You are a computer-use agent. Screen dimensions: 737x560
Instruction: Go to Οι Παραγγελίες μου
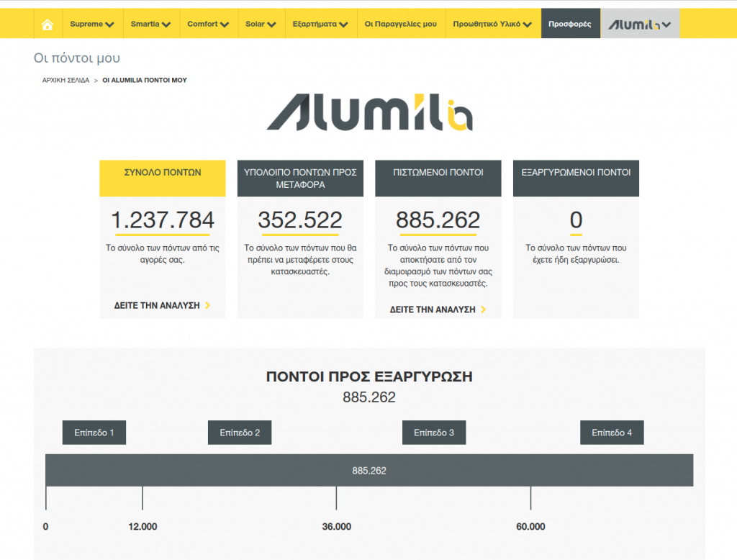[x=400, y=24]
